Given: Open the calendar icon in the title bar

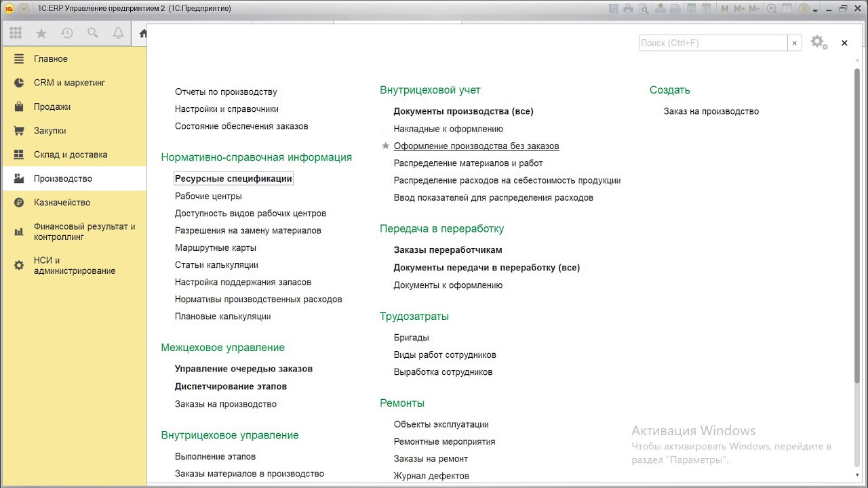Looking at the screenshot, I should point(706,9).
